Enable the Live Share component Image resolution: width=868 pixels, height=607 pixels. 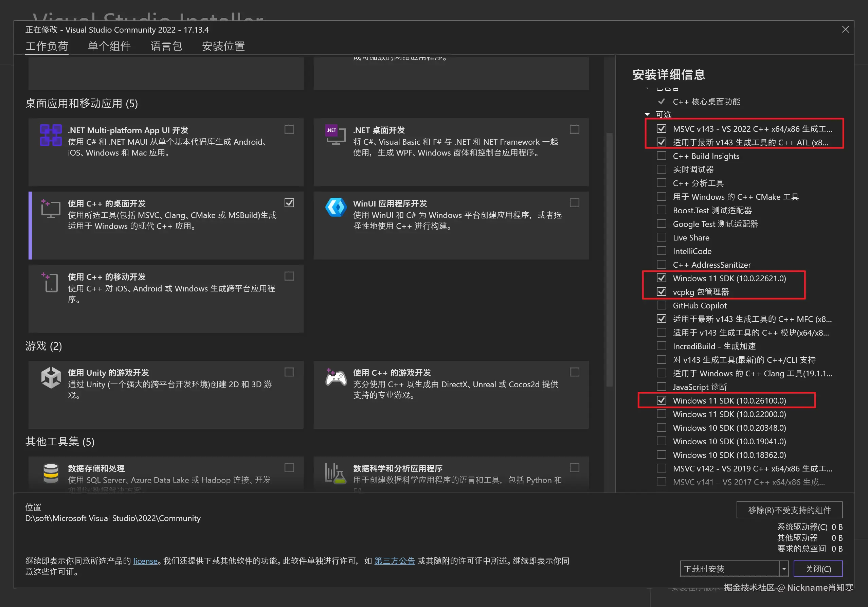pyautogui.click(x=661, y=237)
